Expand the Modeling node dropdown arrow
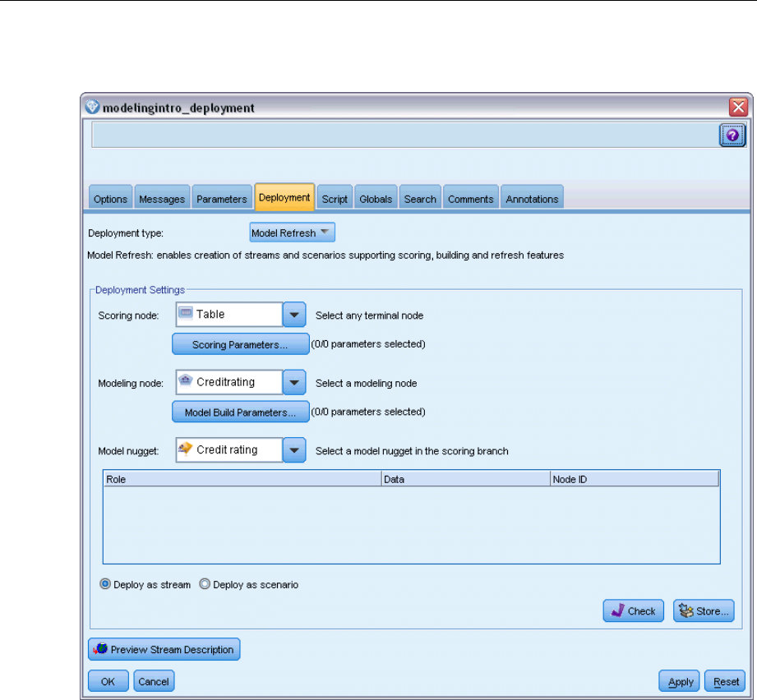Image resolution: width=757 pixels, height=700 pixels. [294, 383]
